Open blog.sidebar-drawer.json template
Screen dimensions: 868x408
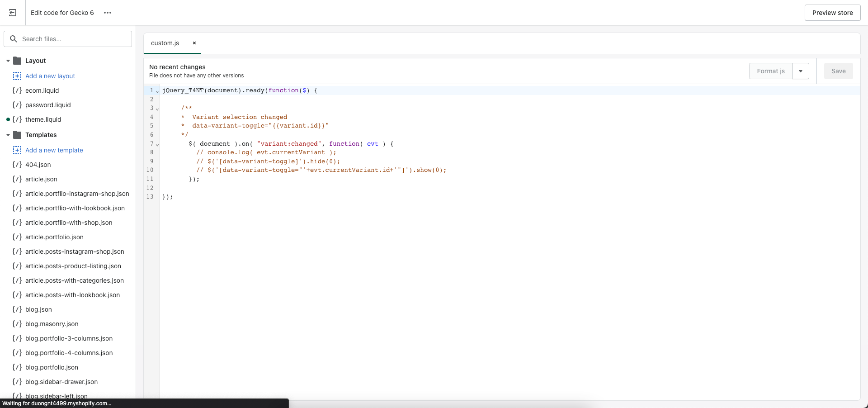[x=61, y=382]
